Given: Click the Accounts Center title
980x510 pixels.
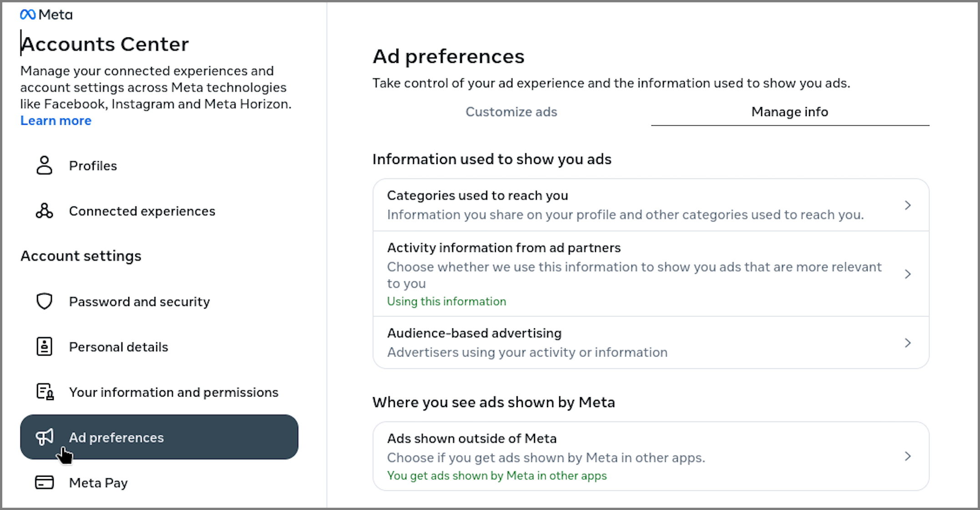Looking at the screenshot, I should [105, 44].
